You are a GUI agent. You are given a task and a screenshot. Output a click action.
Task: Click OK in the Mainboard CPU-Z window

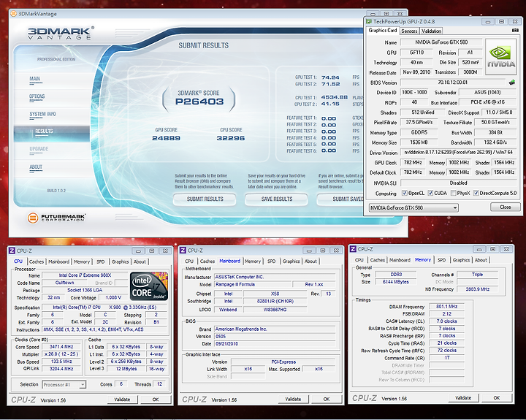tap(327, 400)
